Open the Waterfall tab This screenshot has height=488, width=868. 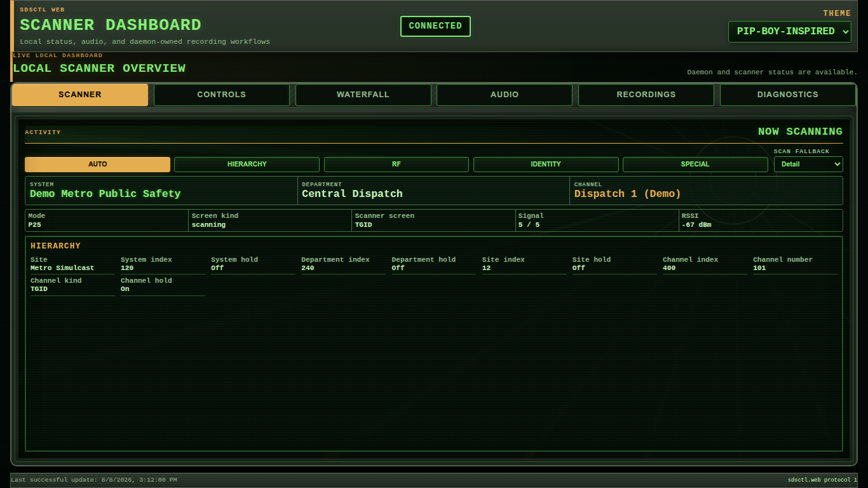[x=363, y=95]
